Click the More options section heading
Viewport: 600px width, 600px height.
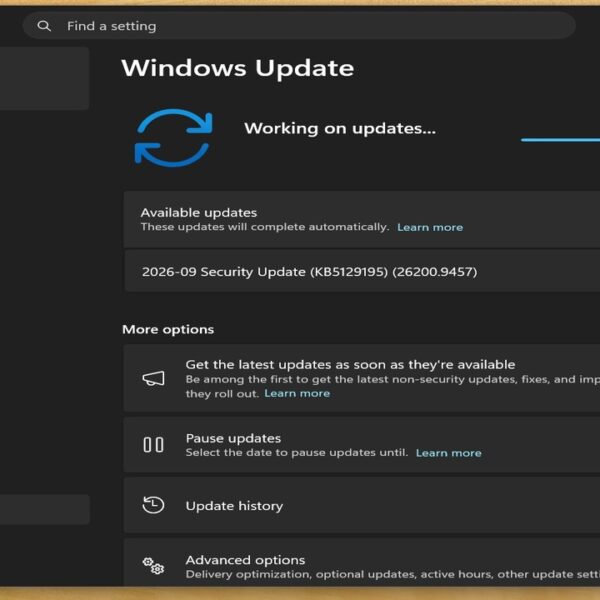point(168,329)
